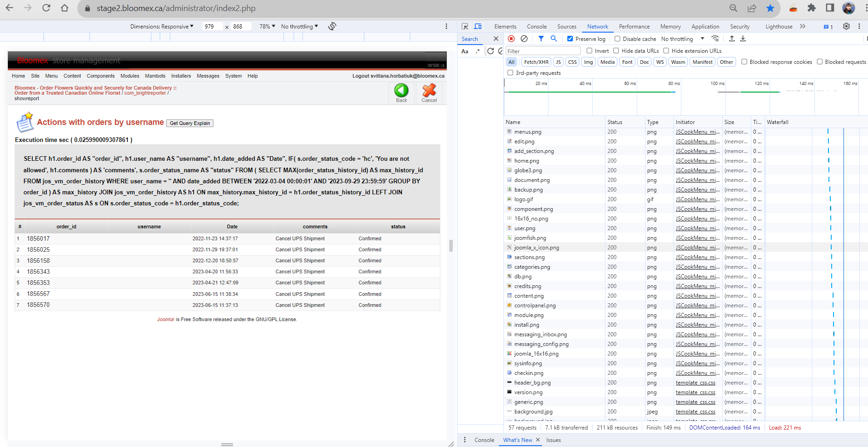Open the Dimensions: Responsive dropdown
The width and height of the screenshot is (868, 447).
coord(162,26)
